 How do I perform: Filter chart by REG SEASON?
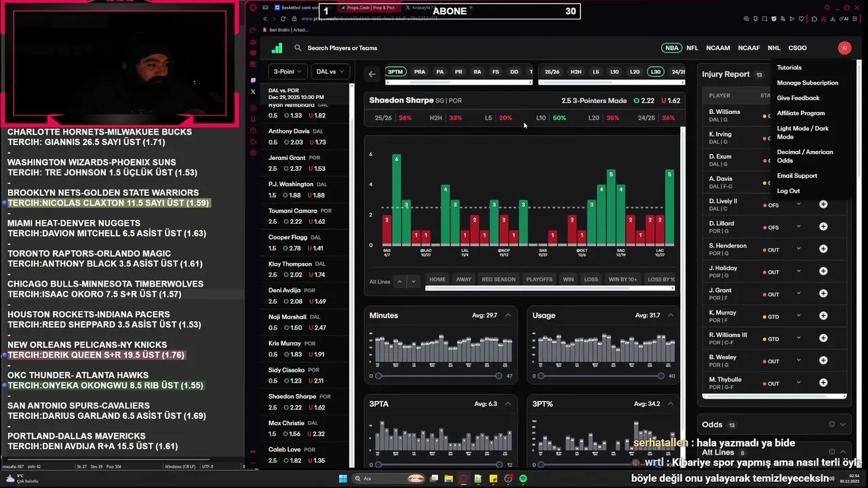499,279
